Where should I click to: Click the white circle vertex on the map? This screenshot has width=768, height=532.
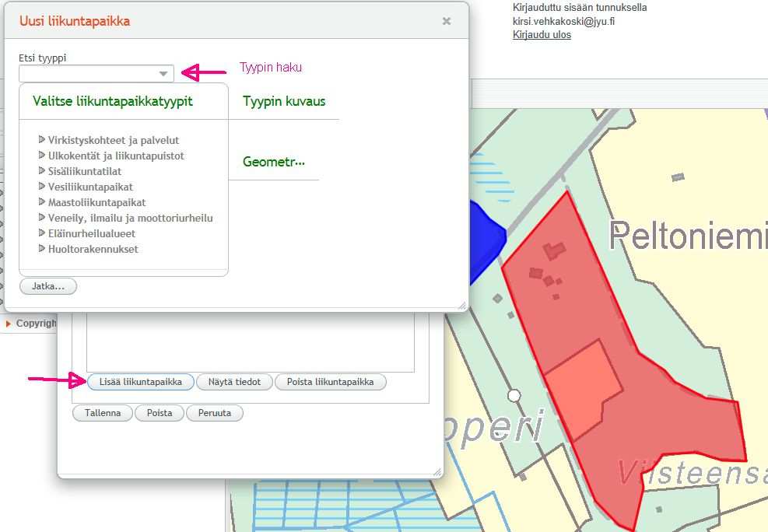click(514, 395)
